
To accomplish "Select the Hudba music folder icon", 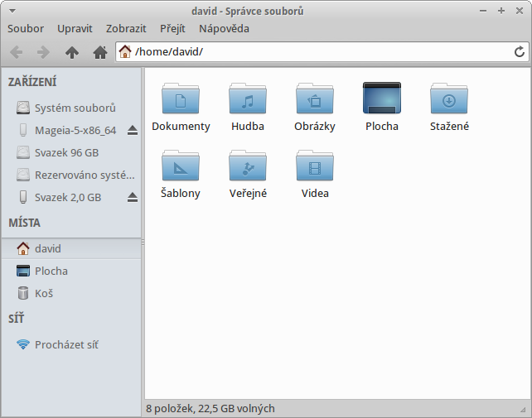I will point(248,98).
